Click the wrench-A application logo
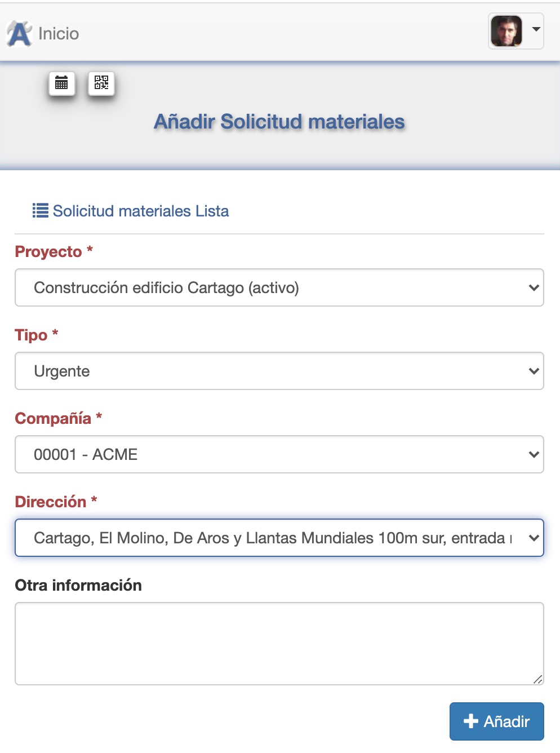Viewport: 560px width, 753px height. click(19, 34)
